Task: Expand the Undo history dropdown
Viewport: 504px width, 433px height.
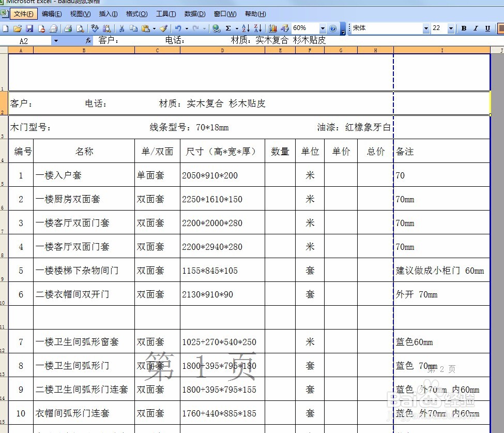Action: pos(187,28)
